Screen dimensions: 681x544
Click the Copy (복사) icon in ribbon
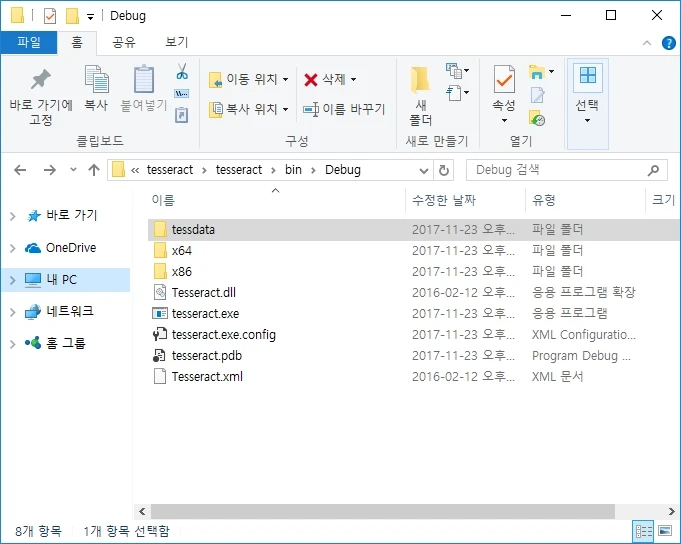click(96, 80)
